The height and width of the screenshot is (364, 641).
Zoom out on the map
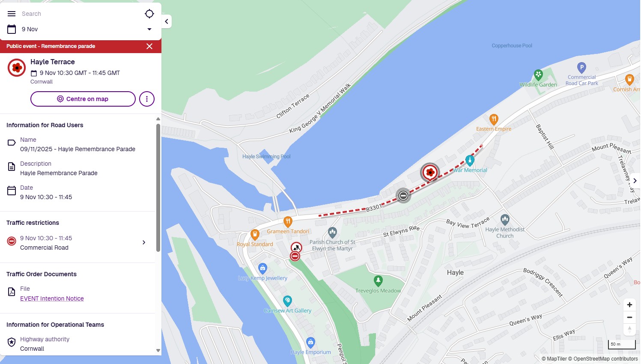point(629,317)
